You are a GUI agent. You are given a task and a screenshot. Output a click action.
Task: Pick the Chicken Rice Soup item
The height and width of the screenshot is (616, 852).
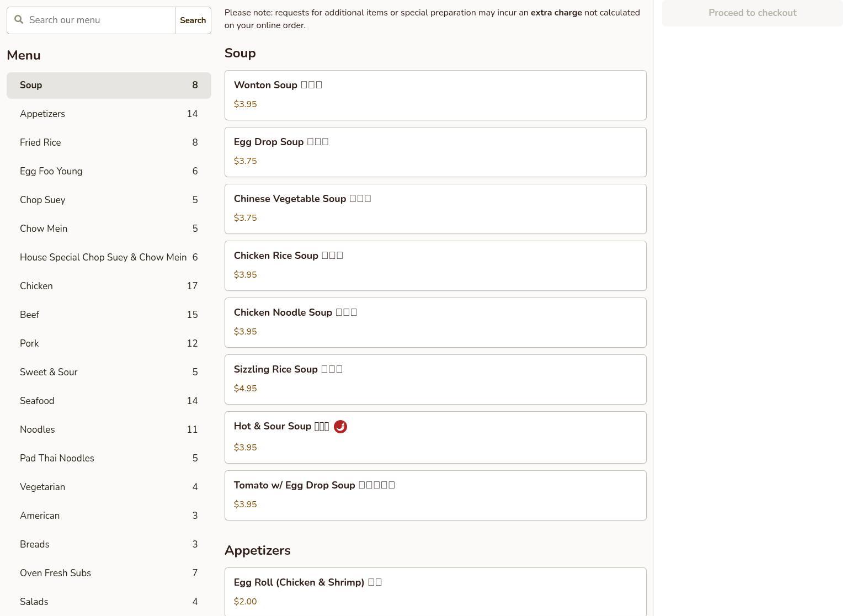pyautogui.click(x=435, y=265)
